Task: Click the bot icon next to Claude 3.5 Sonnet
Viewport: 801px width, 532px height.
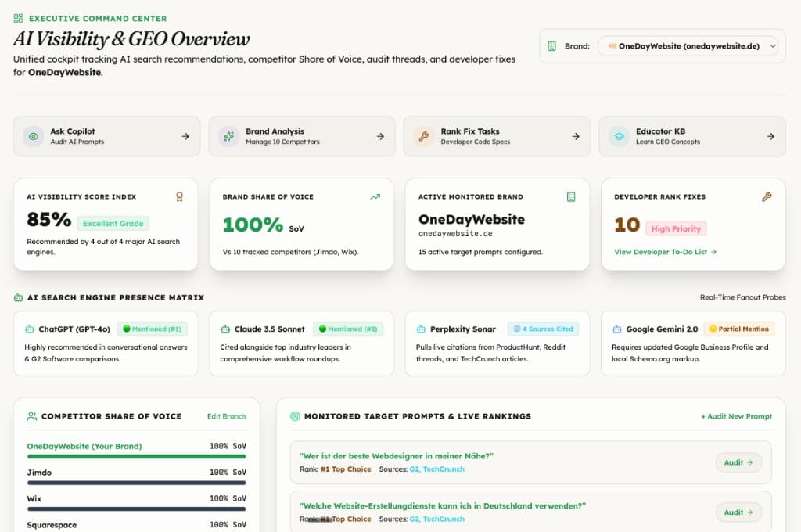Action: [x=225, y=329]
